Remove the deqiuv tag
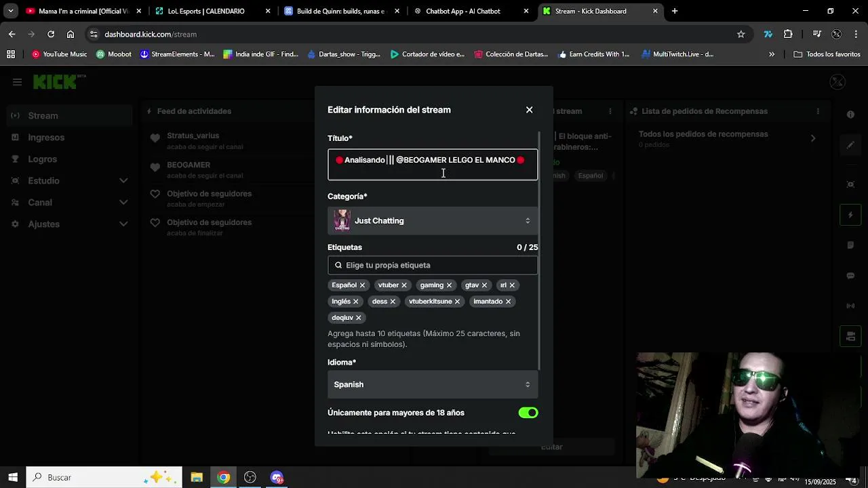The height and width of the screenshot is (488, 868). coord(359,318)
